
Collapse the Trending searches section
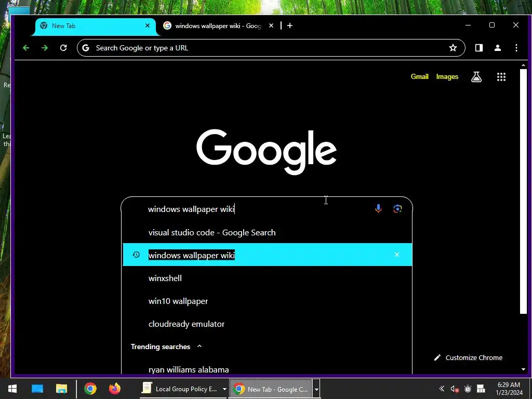(199, 347)
